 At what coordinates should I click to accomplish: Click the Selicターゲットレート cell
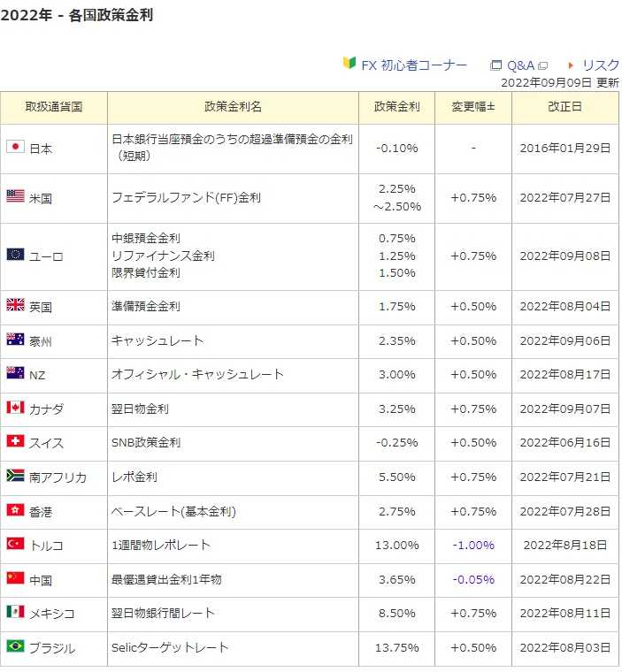pos(170,647)
